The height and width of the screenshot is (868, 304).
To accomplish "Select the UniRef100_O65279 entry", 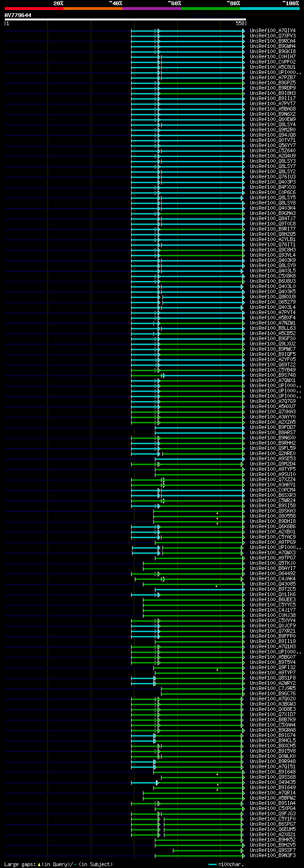I will (273, 302).
